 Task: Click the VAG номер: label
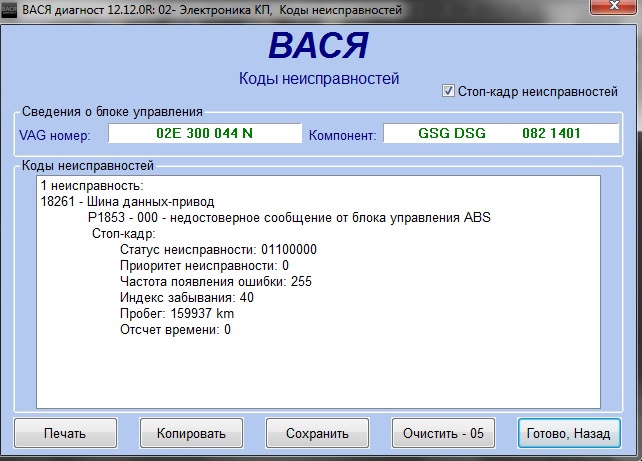(x=55, y=135)
